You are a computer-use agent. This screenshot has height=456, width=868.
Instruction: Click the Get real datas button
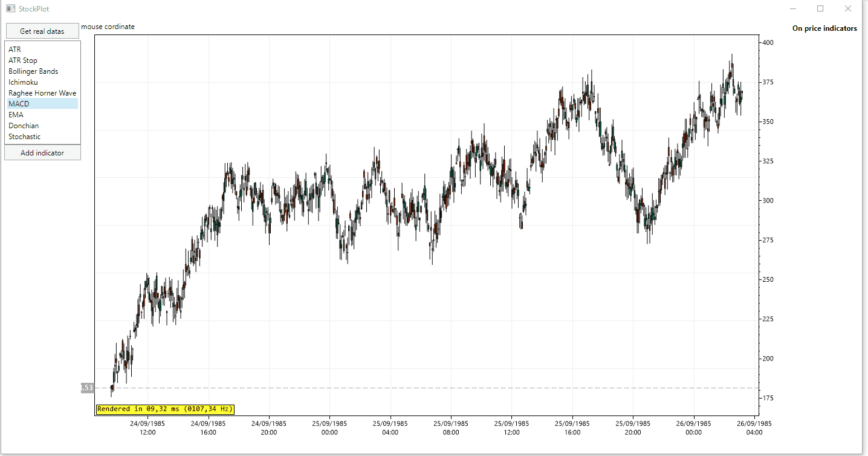pyautogui.click(x=42, y=31)
